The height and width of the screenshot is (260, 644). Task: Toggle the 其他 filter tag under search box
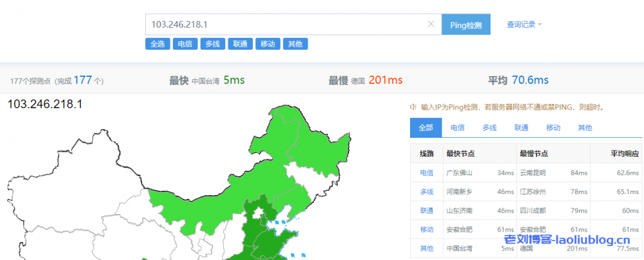295,44
